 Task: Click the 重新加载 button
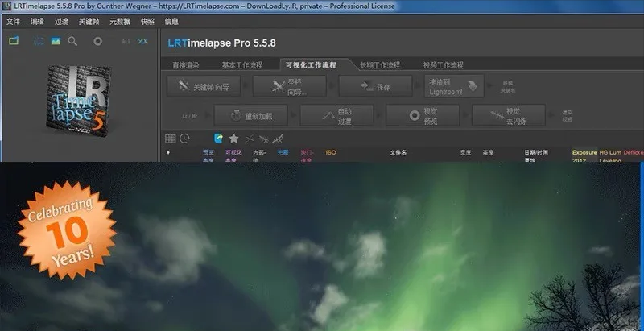[x=251, y=116]
